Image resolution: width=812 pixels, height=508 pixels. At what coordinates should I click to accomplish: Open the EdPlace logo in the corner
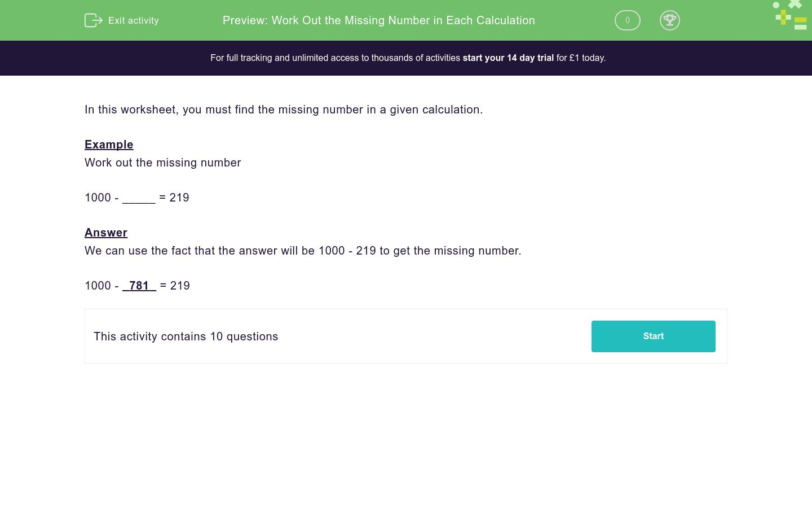pos(789,15)
